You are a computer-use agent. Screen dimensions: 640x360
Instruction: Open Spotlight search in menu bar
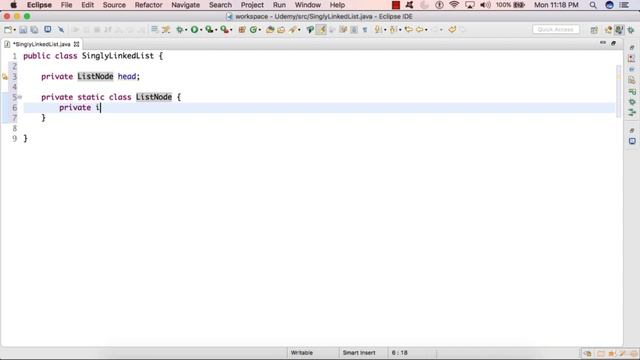coord(593,5)
